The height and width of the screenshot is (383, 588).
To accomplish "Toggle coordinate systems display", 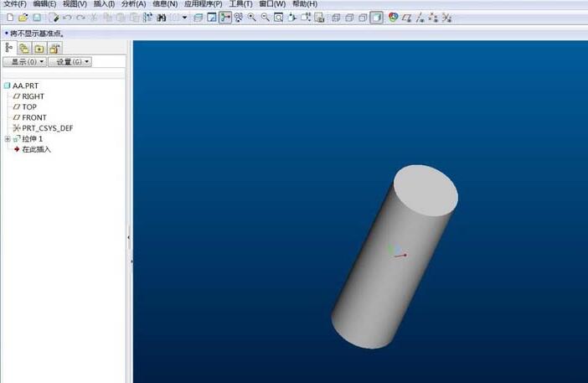I will (446, 18).
